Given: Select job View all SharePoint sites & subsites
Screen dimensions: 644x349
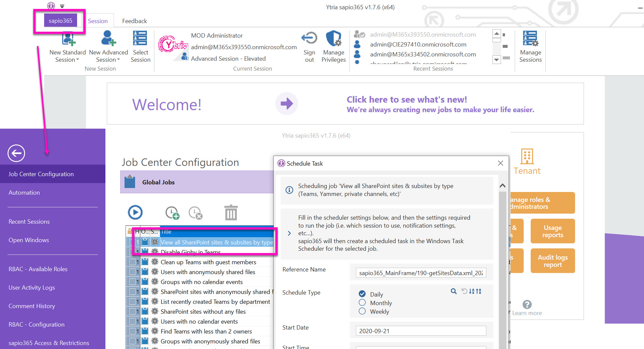Looking at the screenshot, I should click(x=217, y=242).
